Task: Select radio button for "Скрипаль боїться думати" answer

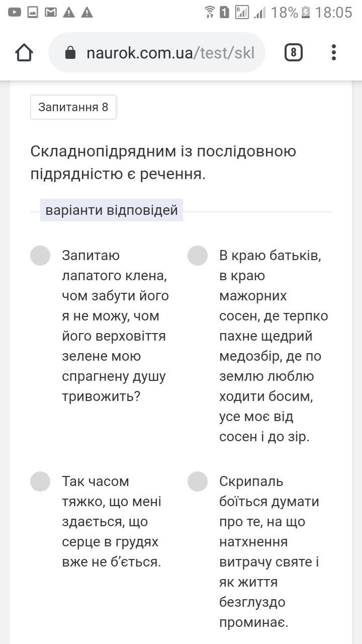Action: pos(198,481)
